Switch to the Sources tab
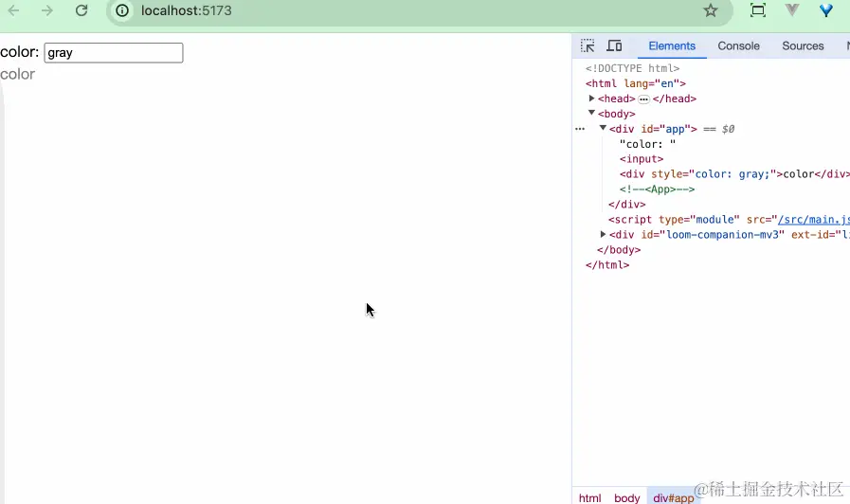The height and width of the screenshot is (504, 850). coord(803,46)
